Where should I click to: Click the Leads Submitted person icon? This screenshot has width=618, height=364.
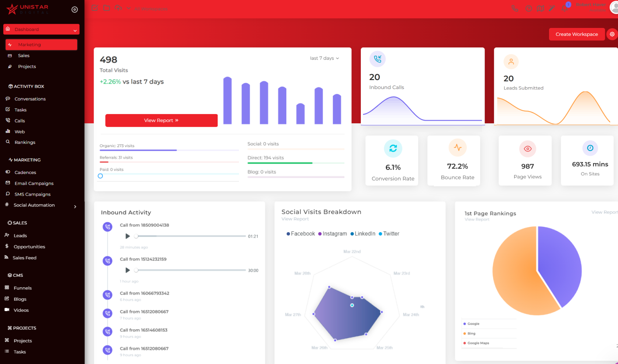(511, 62)
